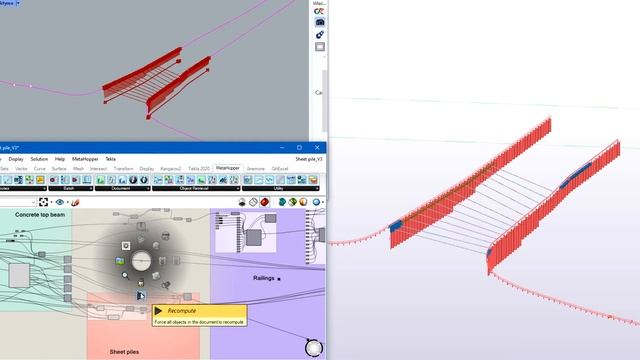Click the save disk icon in radial menu
640x360 pixels.
coord(141,282)
